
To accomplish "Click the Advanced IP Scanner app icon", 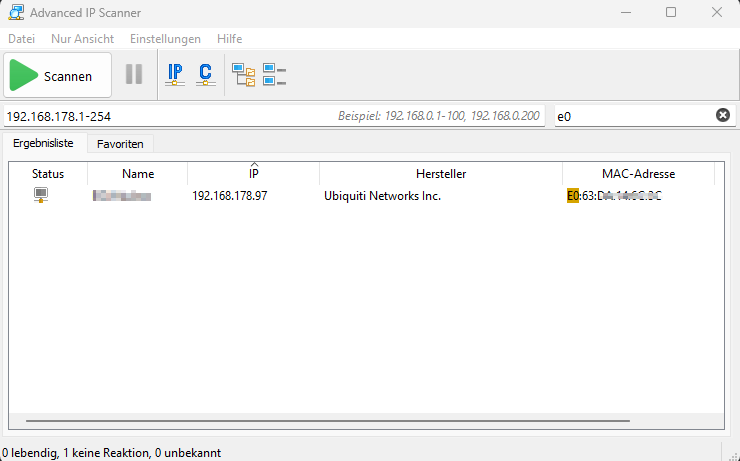I will (16, 12).
